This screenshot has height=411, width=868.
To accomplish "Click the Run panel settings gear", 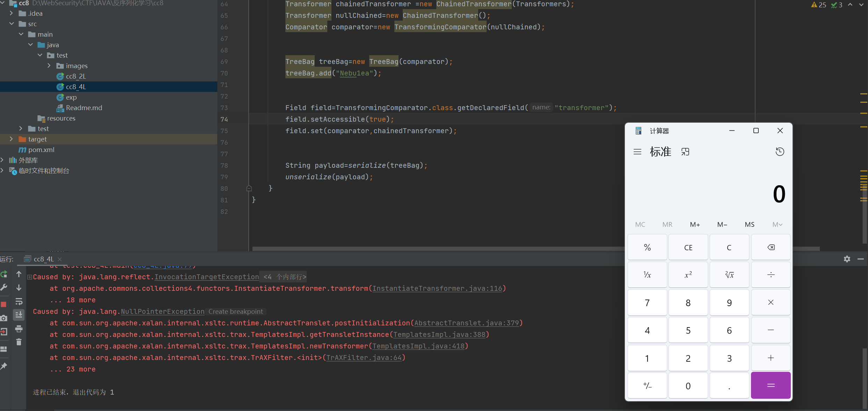I will [847, 259].
